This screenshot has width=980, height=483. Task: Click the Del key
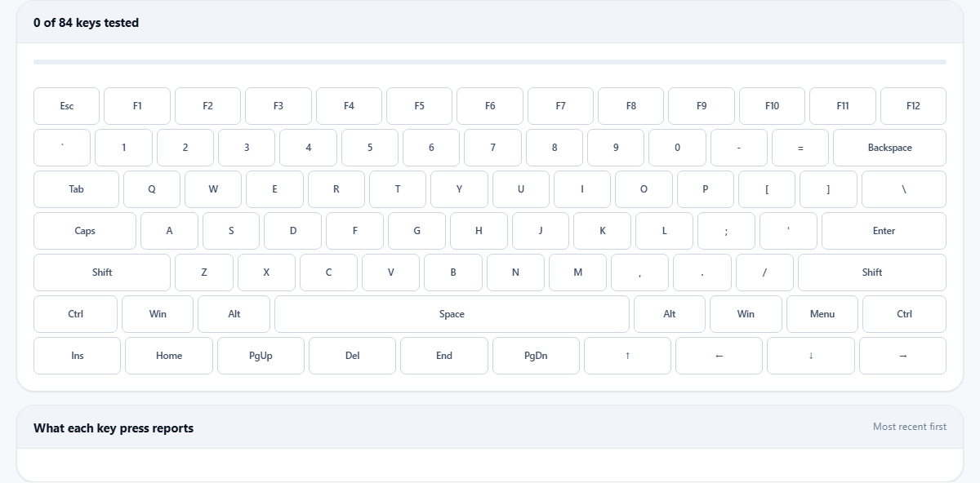352,356
